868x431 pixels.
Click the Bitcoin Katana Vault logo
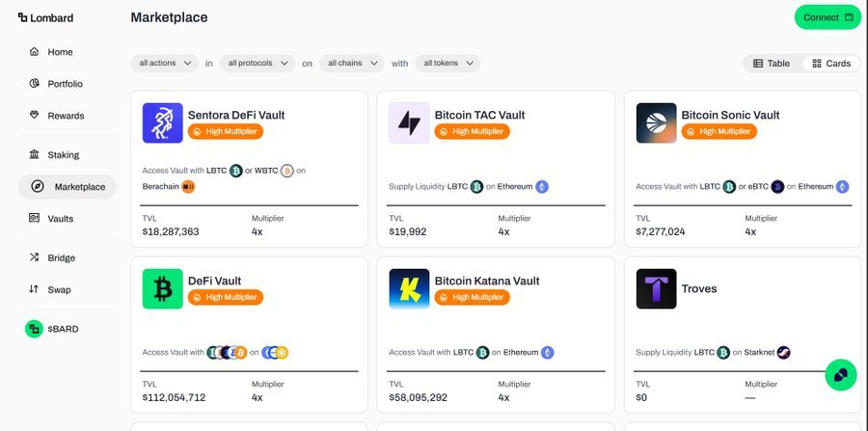pos(409,289)
